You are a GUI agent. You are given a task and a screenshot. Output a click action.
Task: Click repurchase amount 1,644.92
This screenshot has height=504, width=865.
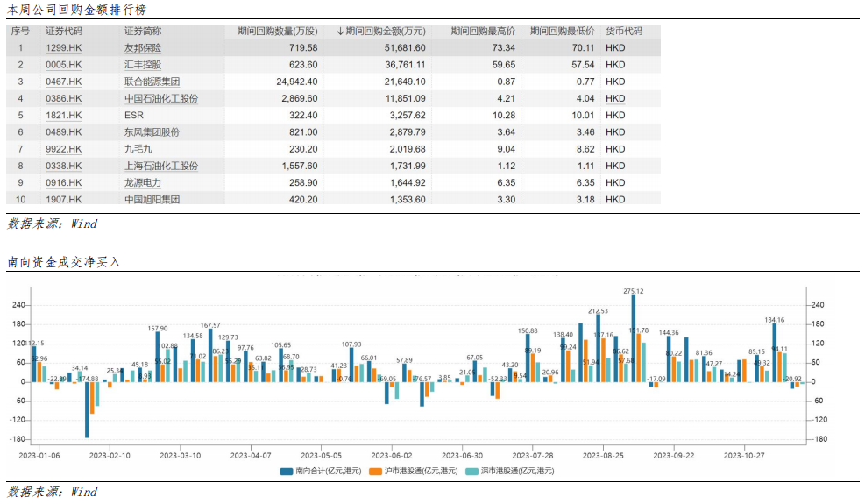tap(408, 182)
